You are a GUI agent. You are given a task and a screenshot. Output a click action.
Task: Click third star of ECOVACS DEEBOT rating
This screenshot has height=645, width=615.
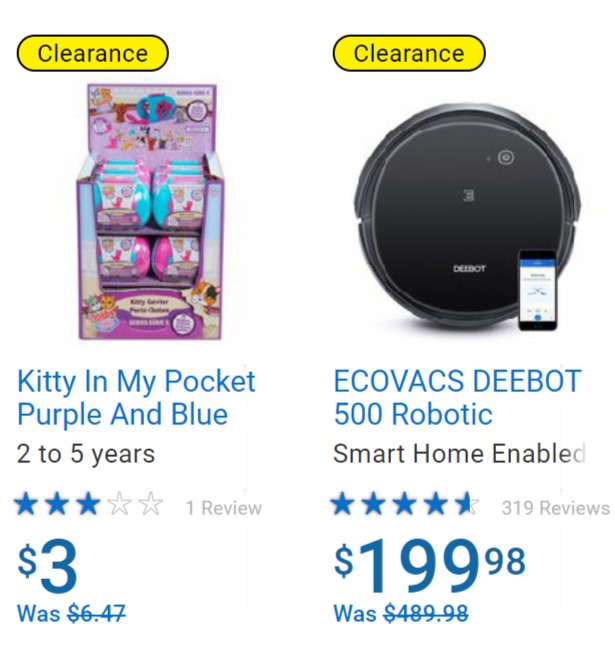[x=405, y=505]
